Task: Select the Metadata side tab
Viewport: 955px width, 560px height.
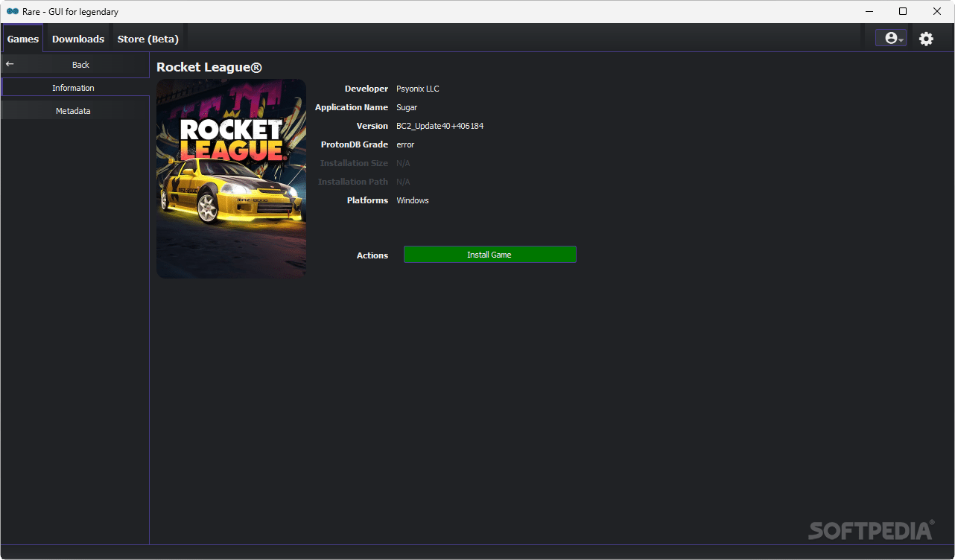Action: click(x=75, y=111)
